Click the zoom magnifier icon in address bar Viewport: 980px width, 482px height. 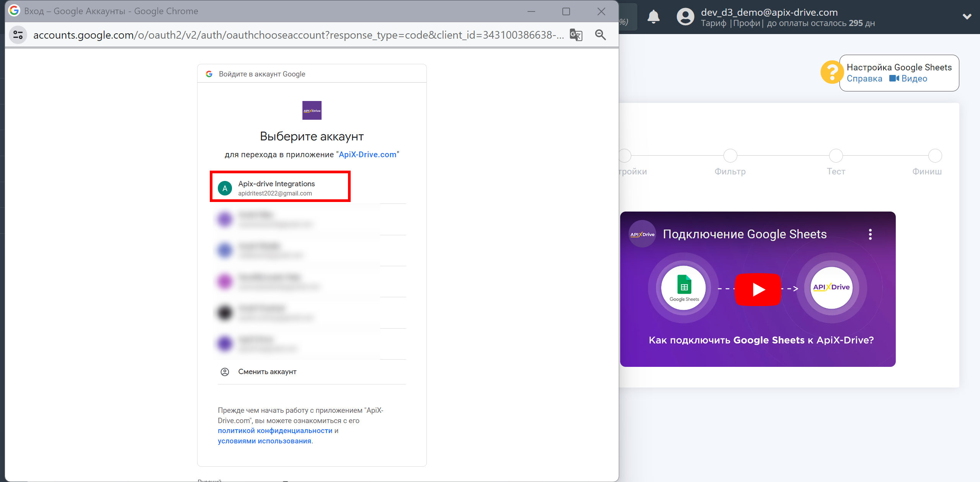pos(600,35)
